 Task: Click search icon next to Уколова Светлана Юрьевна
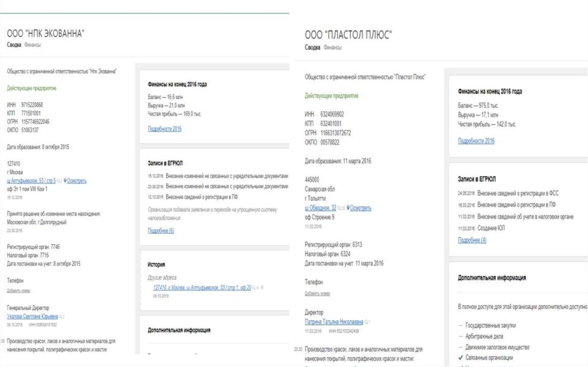61,316
